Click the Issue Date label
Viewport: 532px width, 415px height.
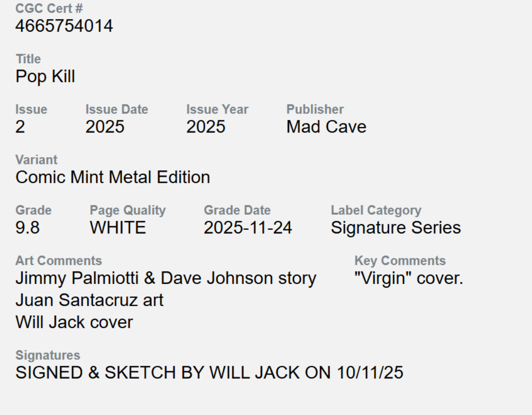pos(117,109)
